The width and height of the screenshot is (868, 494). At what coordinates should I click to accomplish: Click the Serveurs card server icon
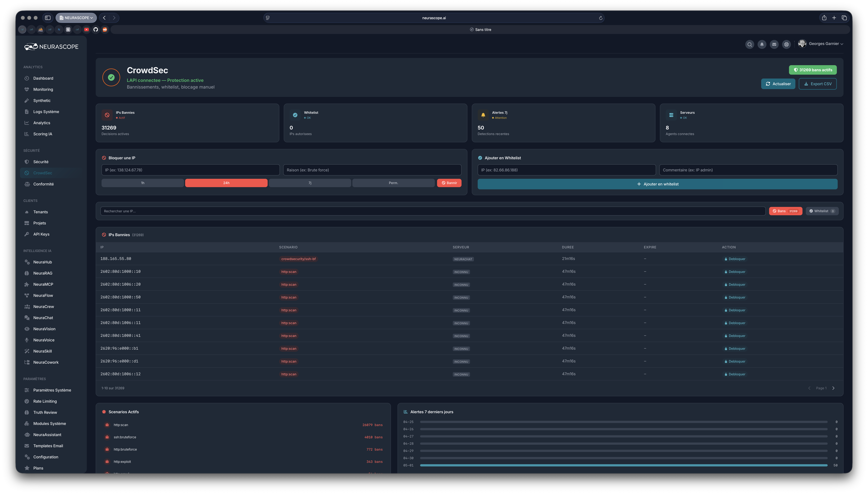671,115
